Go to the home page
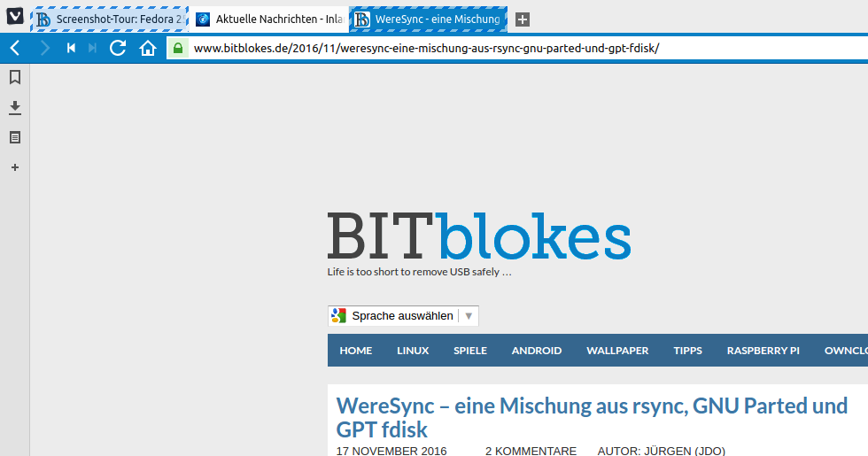 (x=148, y=48)
